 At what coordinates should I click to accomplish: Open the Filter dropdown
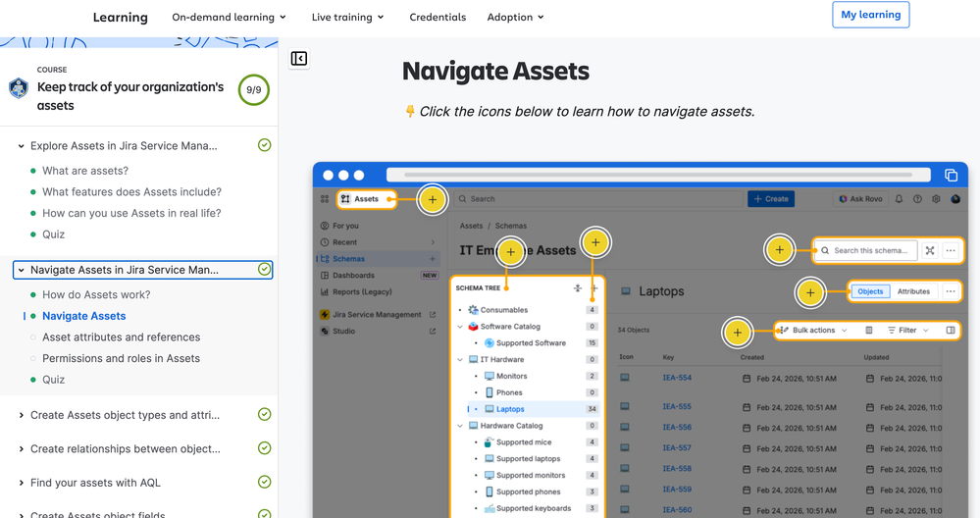coord(908,330)
